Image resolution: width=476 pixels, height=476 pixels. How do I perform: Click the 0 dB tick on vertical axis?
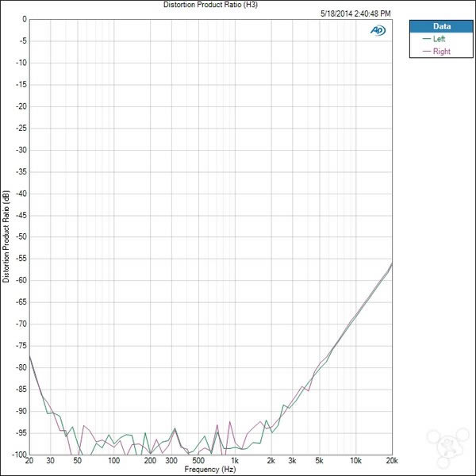click(23, 19)
